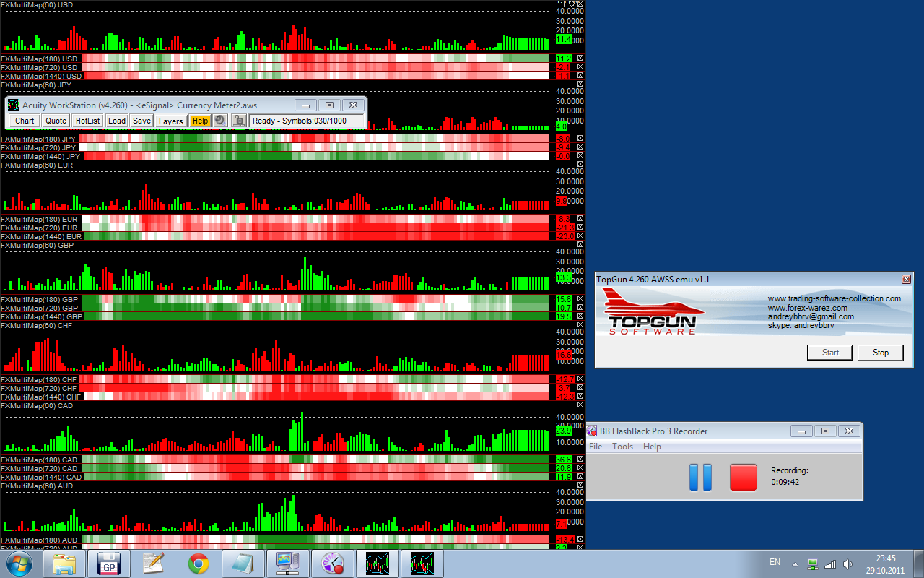Pause recording in BB FlashBack Recorder
Screen dimensions: 924x578
pyautogui.click(x=700, y=478)
